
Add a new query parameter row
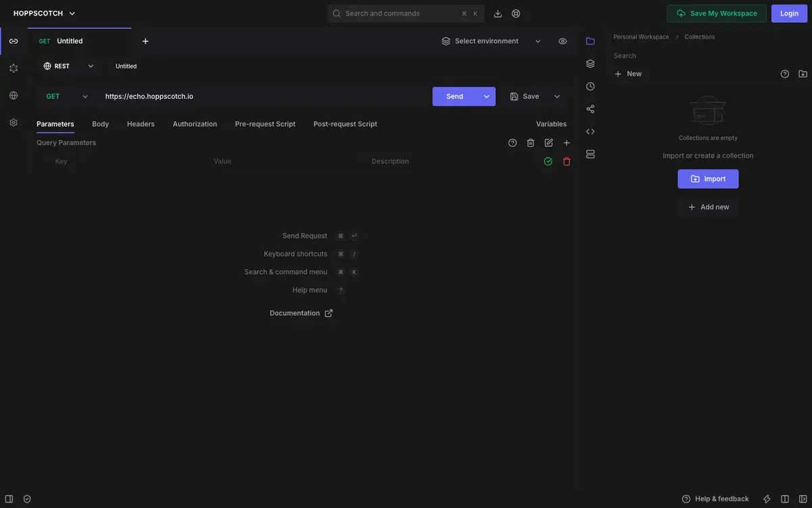coord(567,143)
